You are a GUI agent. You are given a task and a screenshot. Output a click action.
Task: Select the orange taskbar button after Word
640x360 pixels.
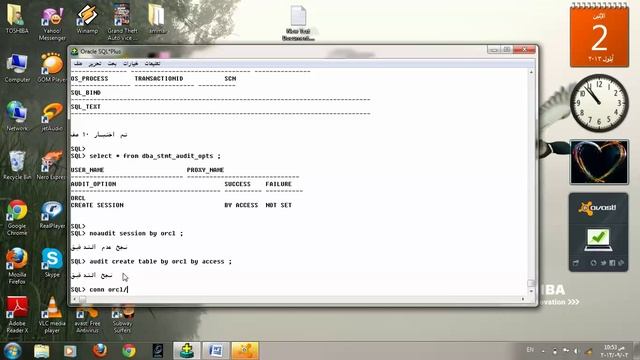(x=245, y=351)
